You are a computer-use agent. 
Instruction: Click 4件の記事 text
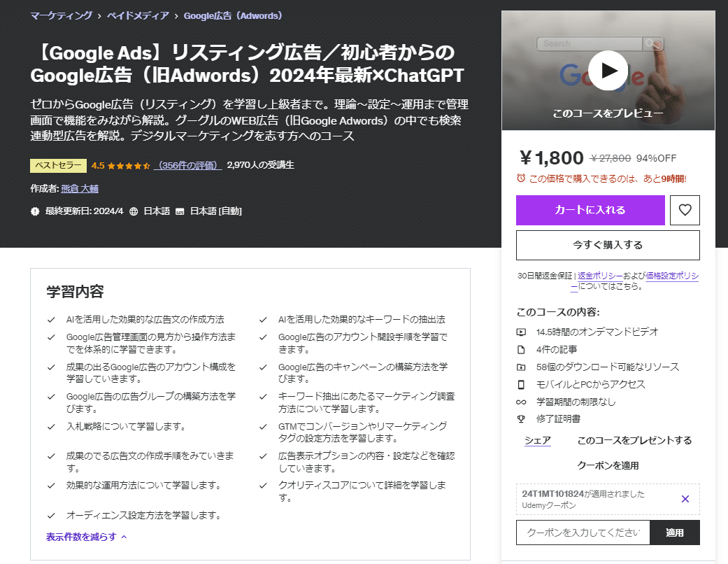pos(557,349)
